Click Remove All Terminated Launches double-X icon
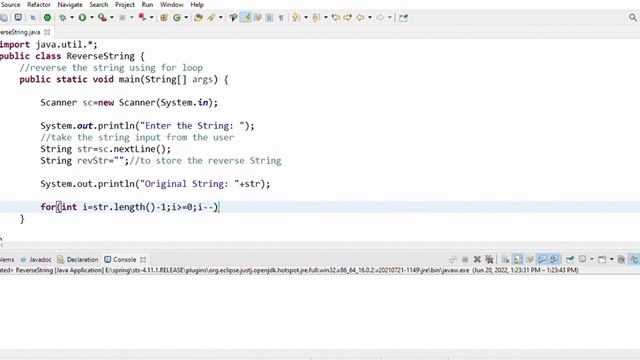640x360 pixels. pos(489,259)
